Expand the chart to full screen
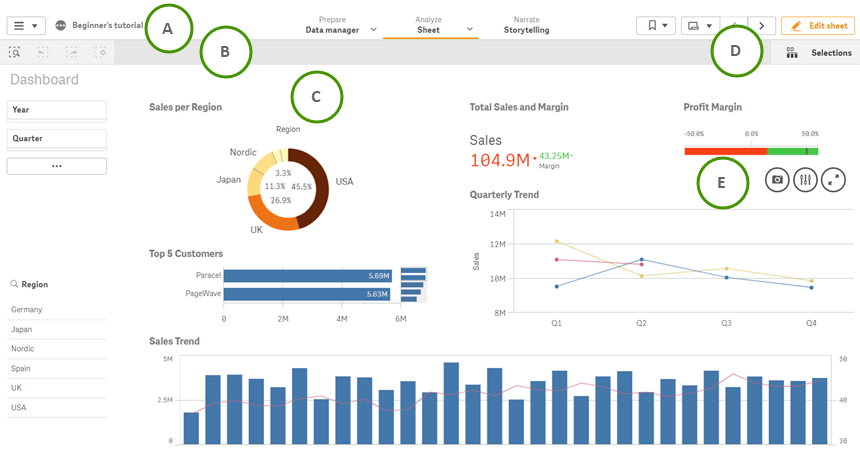 coord(833,180)
